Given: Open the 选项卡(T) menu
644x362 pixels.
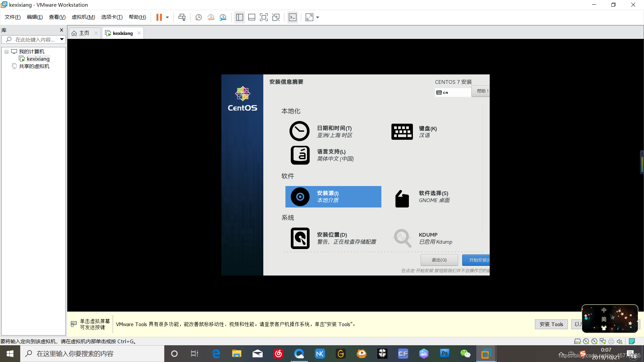Looking at the screenshot, I should click(x=112, y=17).
